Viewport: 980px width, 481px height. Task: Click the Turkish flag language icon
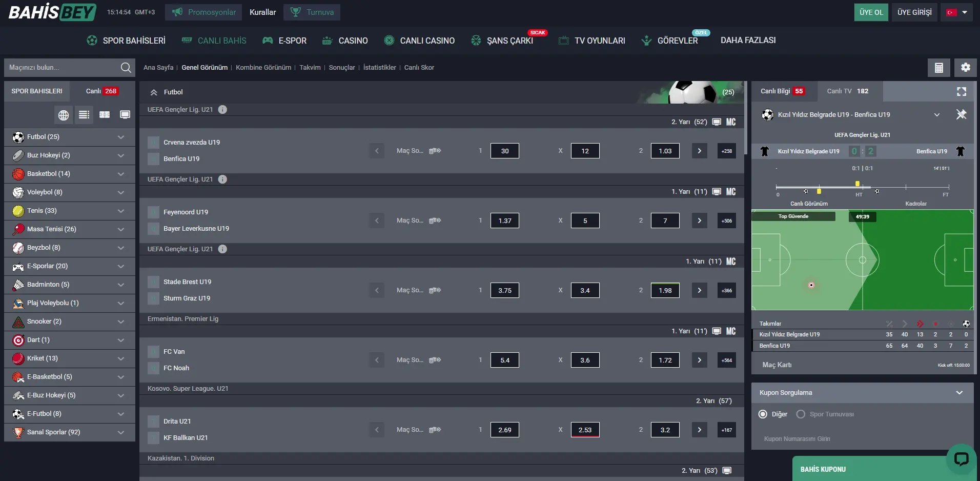click(x=951, y=12)
